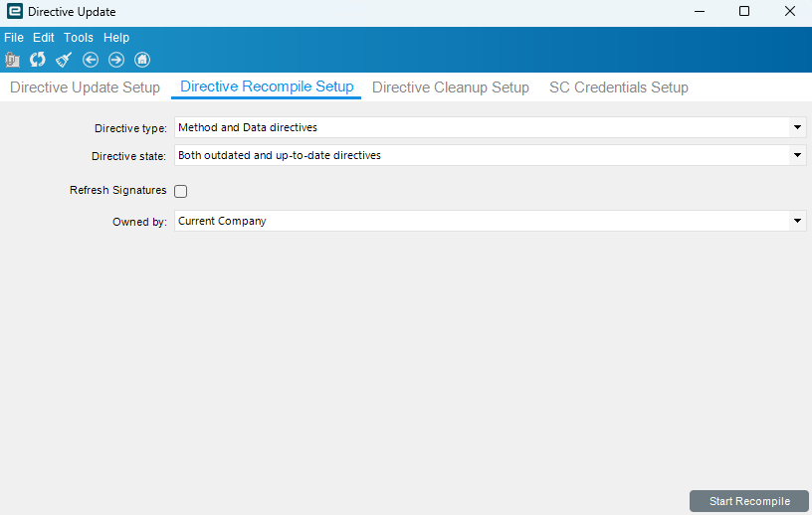Image resolution: width=812 pixels, height=515 pixels.
Task: Click the 'Directive type:' label
Action: (130, 128)
